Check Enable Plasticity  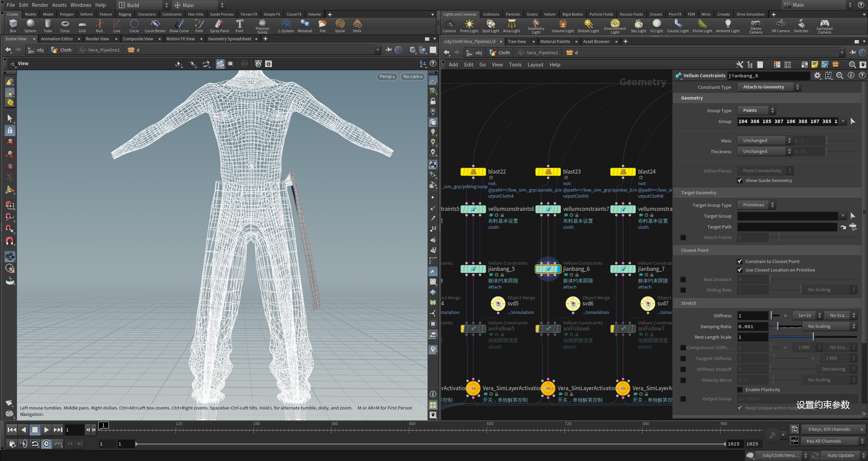[740, 390]
